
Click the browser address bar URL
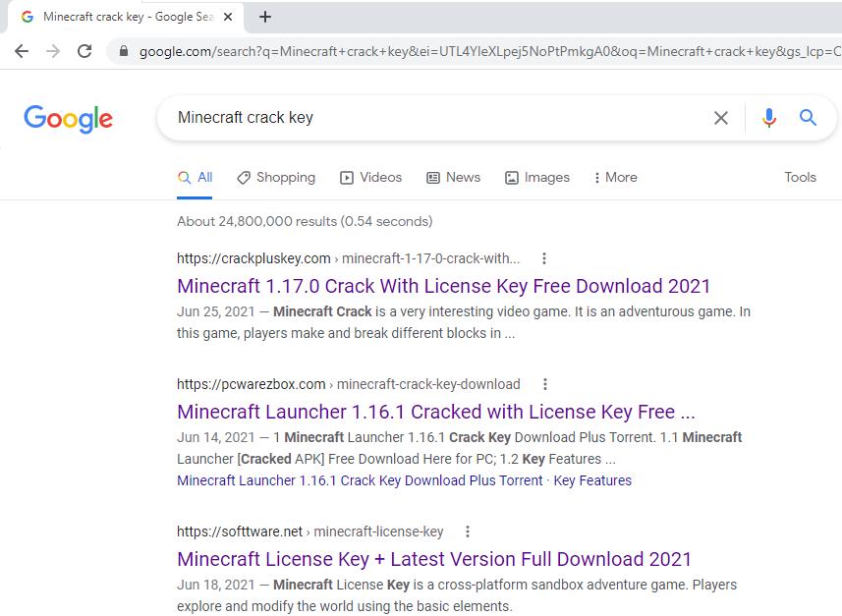[488, 51]
